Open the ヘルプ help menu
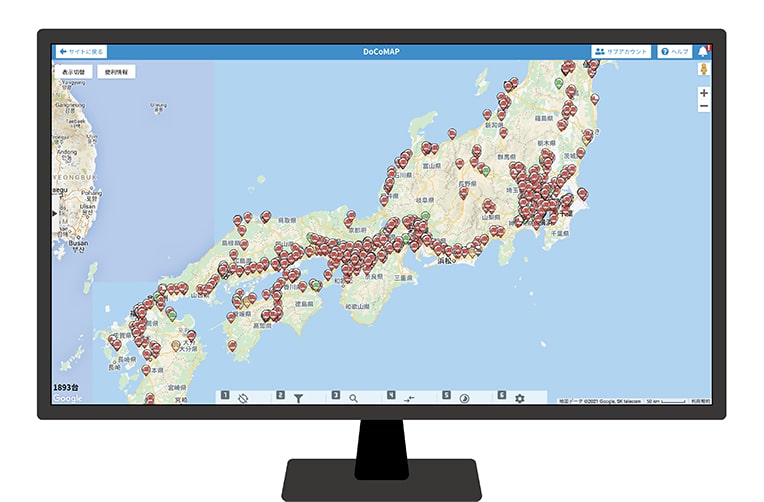This screenshot has height=502, width=764. [675, 51]
